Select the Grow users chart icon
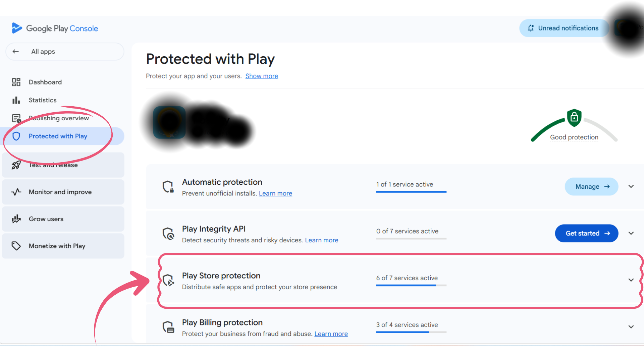Image resolution: width=644 pixels, height=362 pixels. pos(16,219)
